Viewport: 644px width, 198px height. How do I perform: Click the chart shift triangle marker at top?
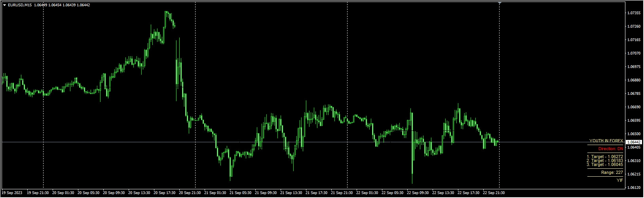(500, 3)
